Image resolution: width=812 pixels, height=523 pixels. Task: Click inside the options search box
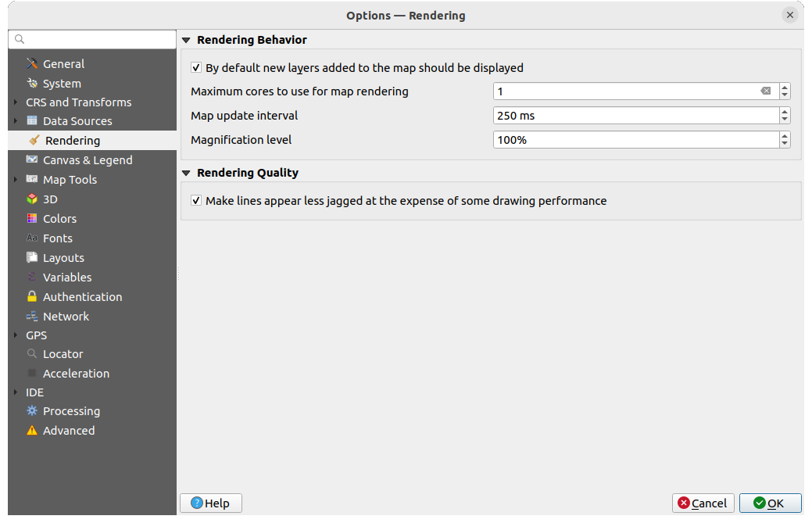[x=91, y=38]
